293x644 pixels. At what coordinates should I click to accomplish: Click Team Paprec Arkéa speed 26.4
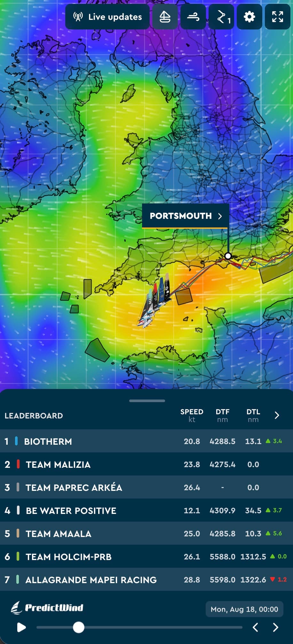click(192, 487)
